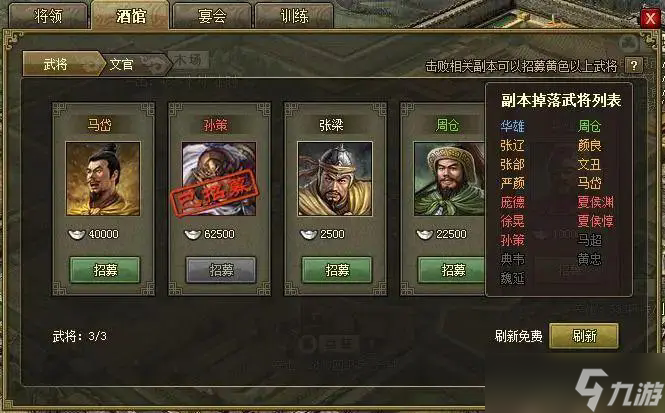
Task: Click the silver ingot icon under 周仓
Action: pyautogui.click(x=425, y=234)
